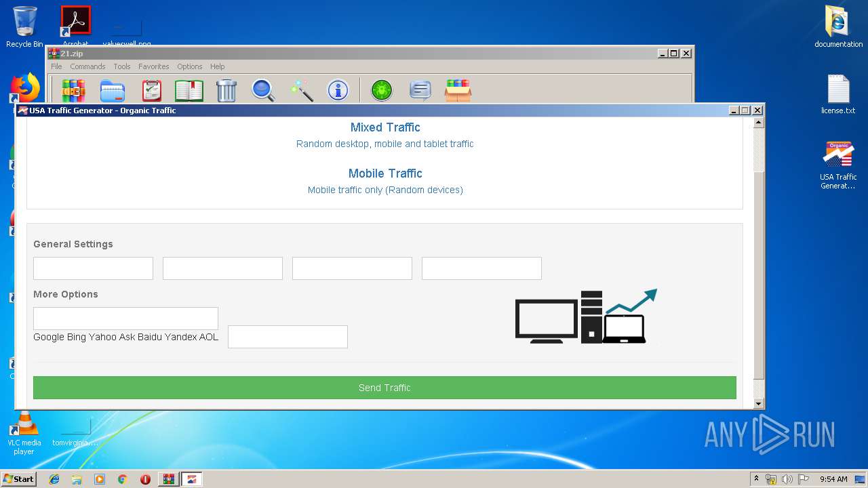Select the documentation folder on desktop

coord(838,27)
